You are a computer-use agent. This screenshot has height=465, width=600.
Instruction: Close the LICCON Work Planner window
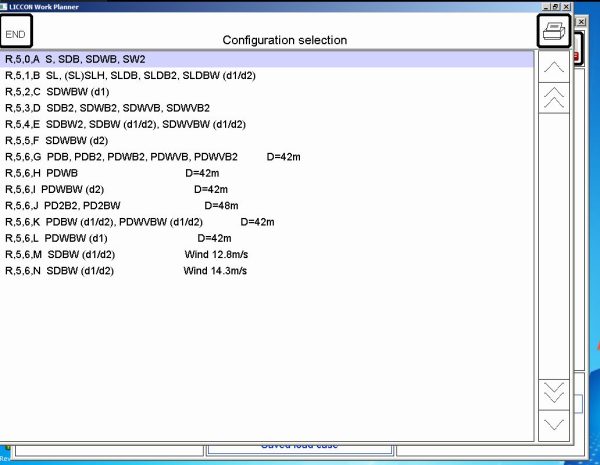(567, 7)
